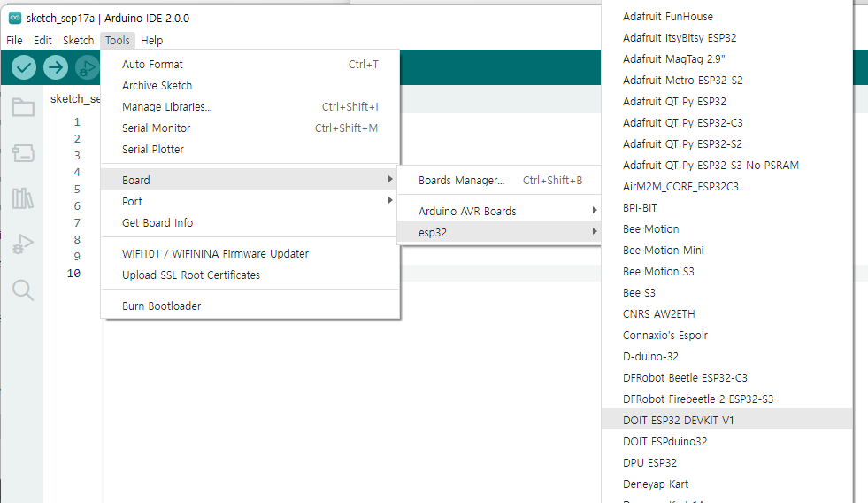Select DOIT ESP32 DEVKIT V1 board
Screen dimensions: 868x503
pos(726,420)
